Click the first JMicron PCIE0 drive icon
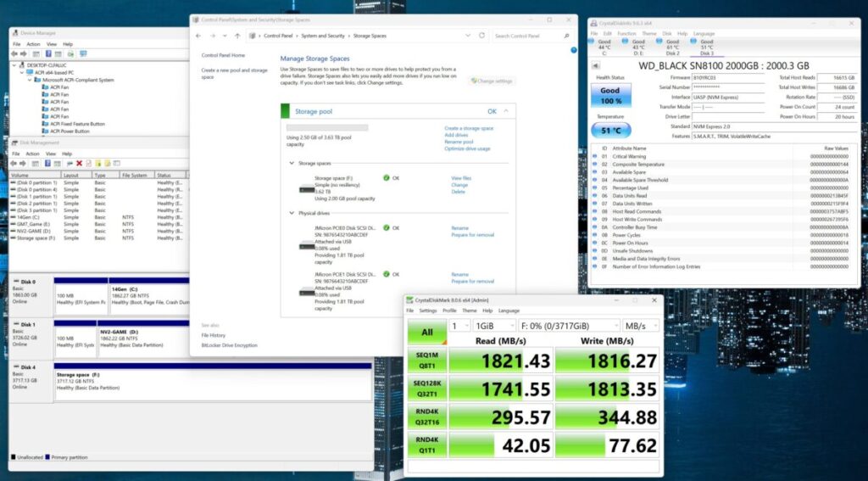868x481 pixels. [306, 245]
